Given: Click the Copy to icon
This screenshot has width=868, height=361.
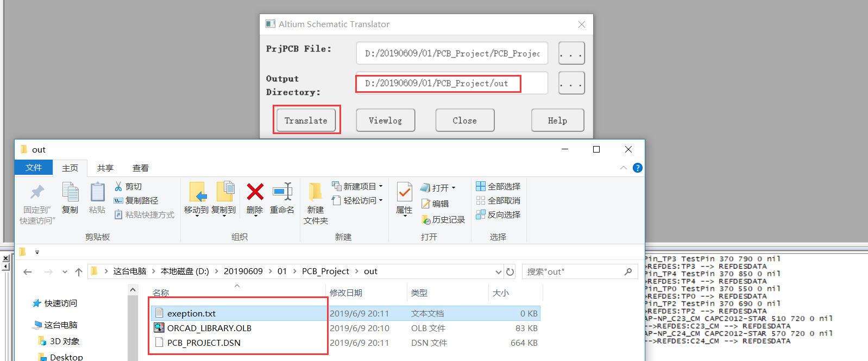Looking at the screenshot, I should (224, 192).
